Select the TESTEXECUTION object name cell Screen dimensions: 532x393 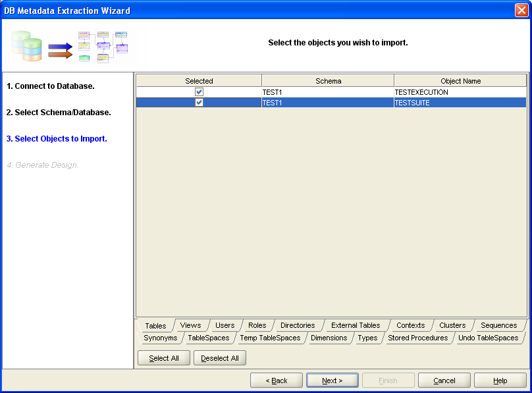(x=460, y=92)
